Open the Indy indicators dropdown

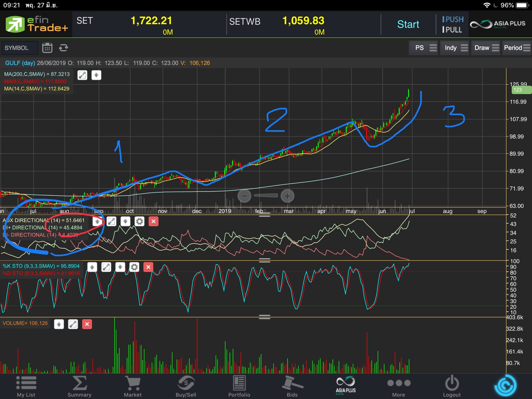coord(455,48)
